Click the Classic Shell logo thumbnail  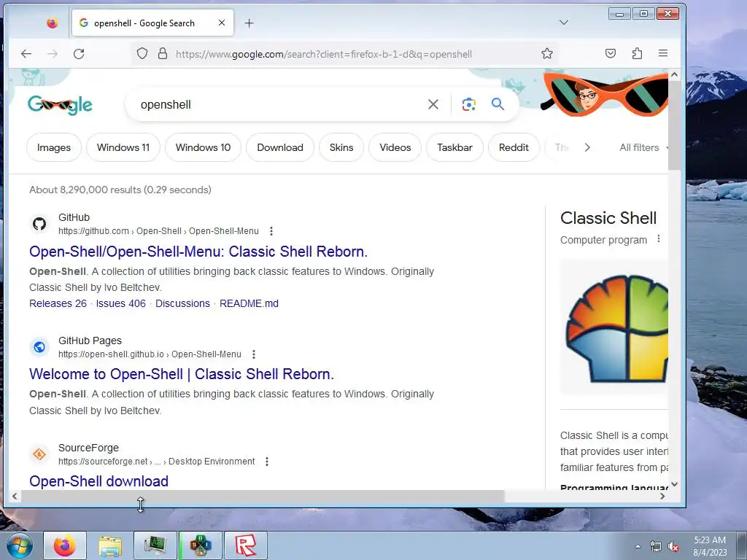click(614, 327)
